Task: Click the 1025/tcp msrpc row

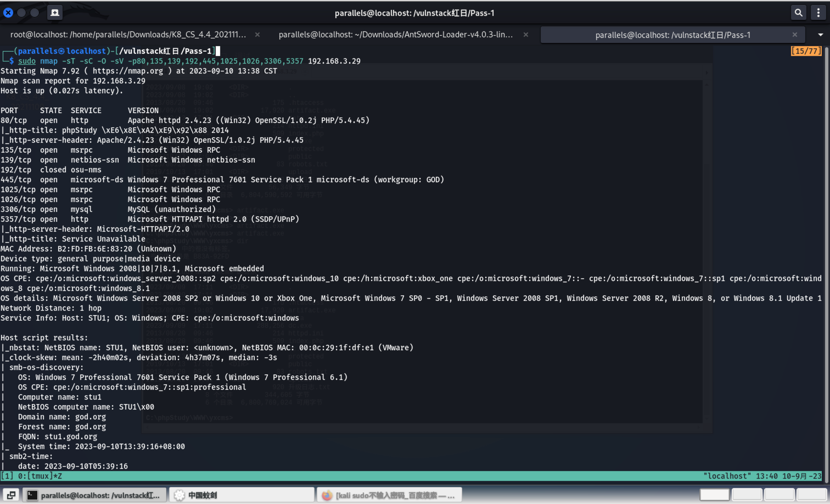Action: (x=110, y=189)
